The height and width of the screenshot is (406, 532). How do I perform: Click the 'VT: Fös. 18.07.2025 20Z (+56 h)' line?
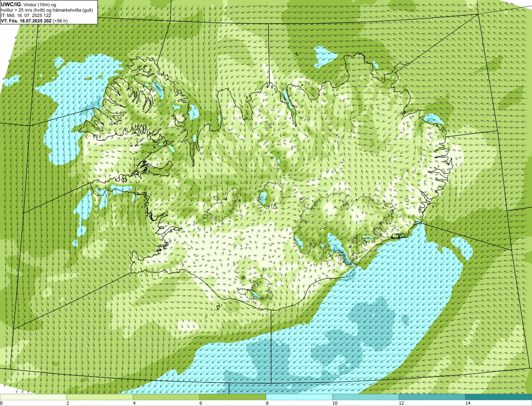[34, 20]
